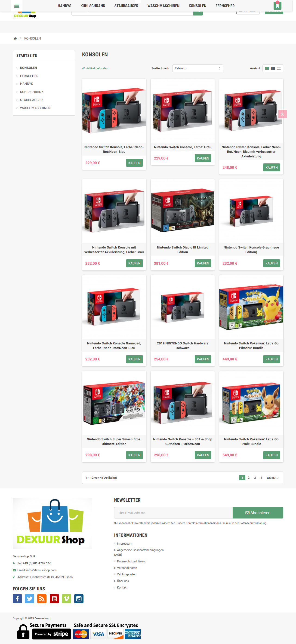The image size is (296, 644).
Task: Go to next page with Weiter
Action: tap(272, 478)
